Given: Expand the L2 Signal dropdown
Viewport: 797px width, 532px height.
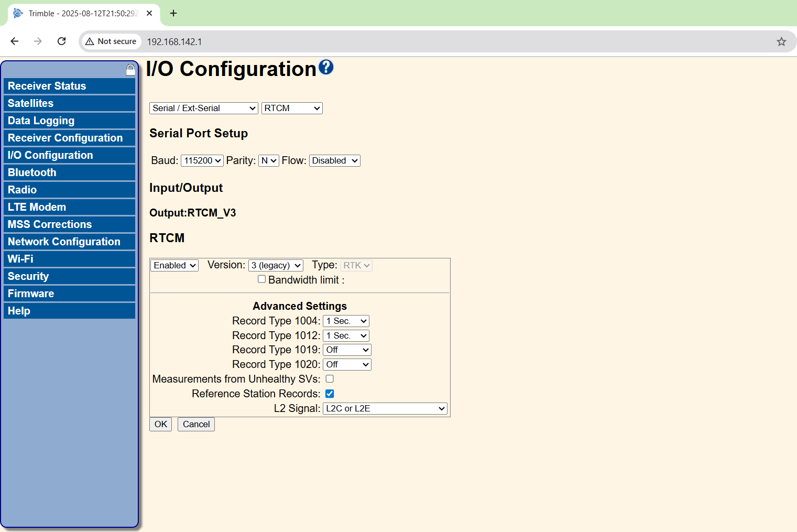Looking at the screenshot, I should point(385,408).
